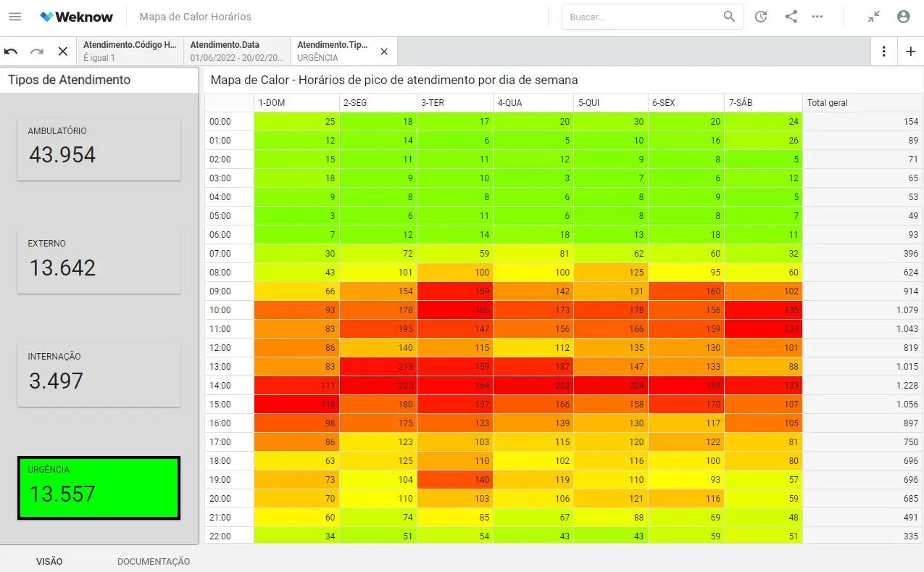The image size is (924, 572).
Task: Select the Atendimento.Código H... filter tab
Action: click(130, 51)
